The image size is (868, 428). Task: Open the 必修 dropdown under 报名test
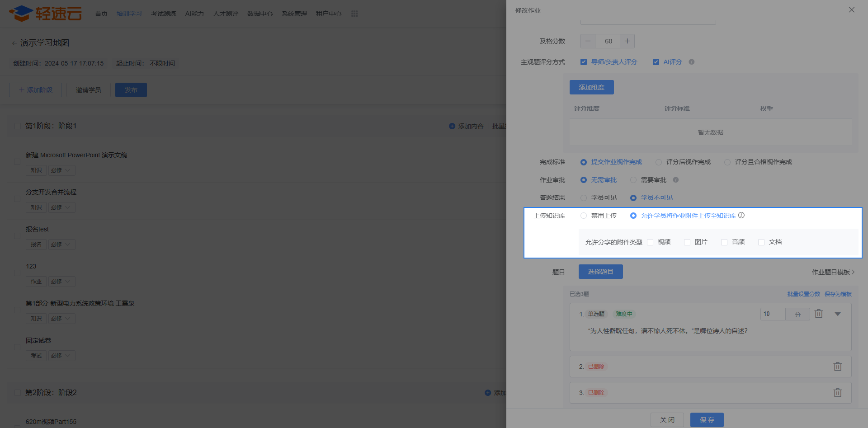click(x=61, y=245)
